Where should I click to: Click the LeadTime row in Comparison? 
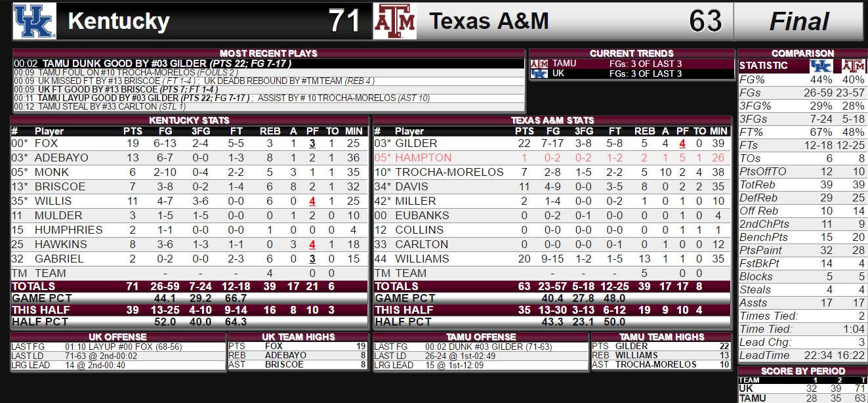(802, 355)
